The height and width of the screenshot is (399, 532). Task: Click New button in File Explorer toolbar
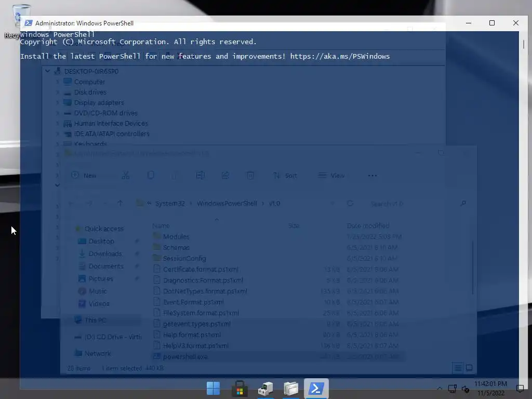pos(84,176)
